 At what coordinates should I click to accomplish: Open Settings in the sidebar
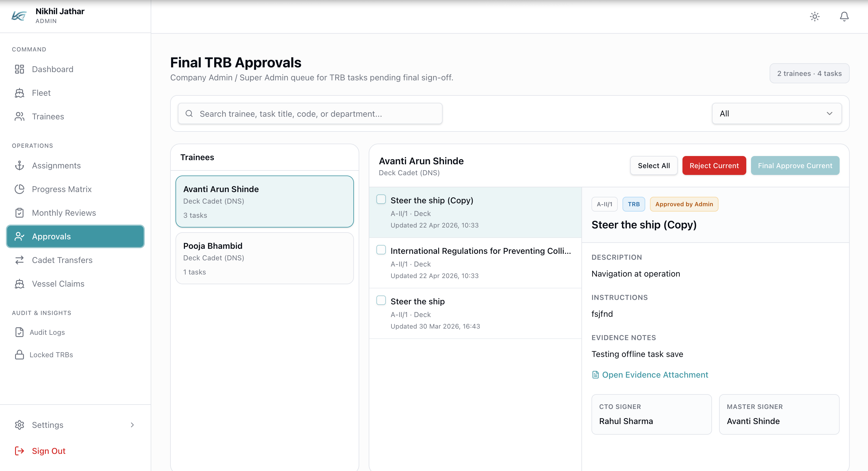pyautogui.click(x=75, y=425)
